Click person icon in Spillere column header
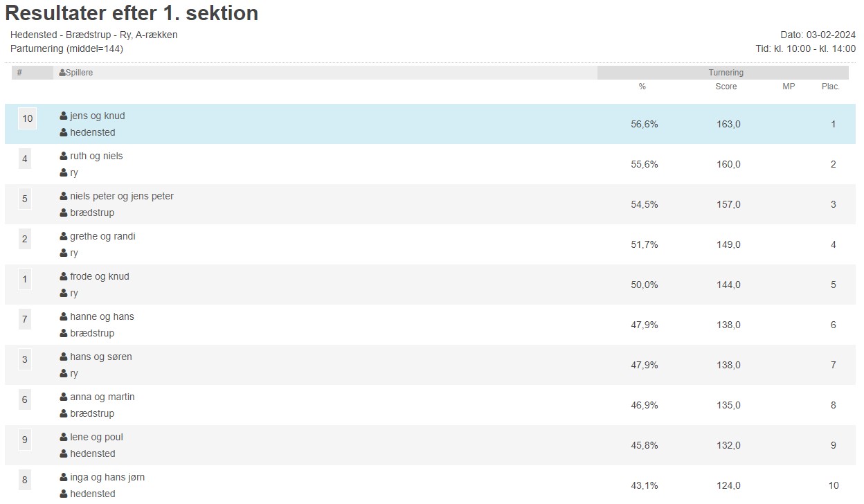Viewport: 864px width, 504px height. click(62, 73)
